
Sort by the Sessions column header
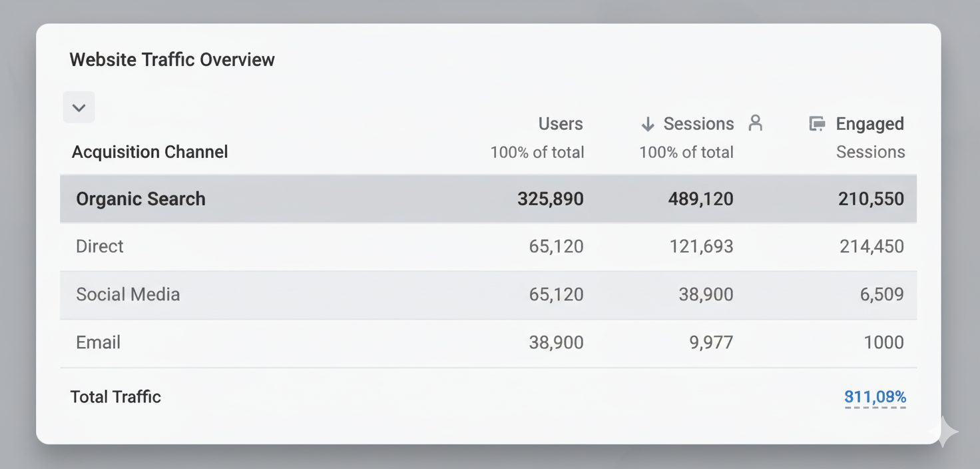coord(698,124)
